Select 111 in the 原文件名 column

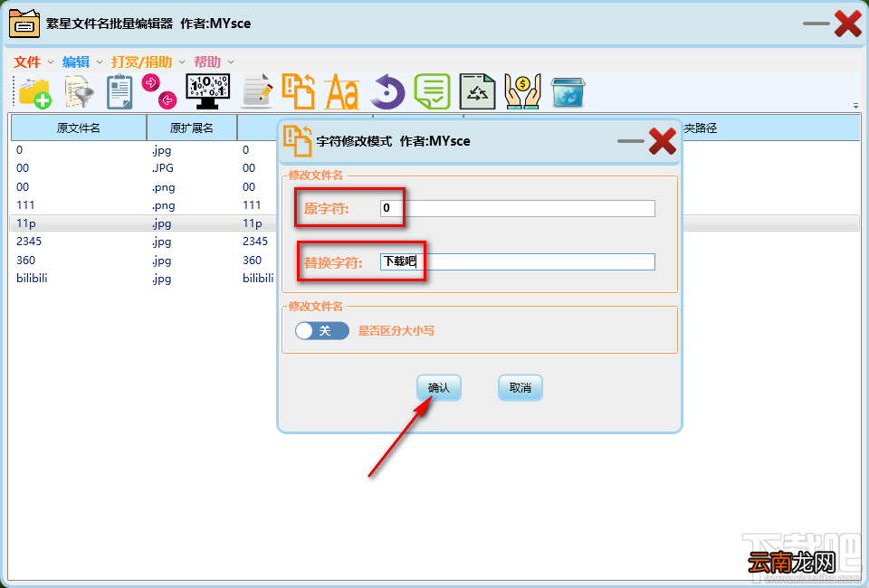tap(25, 204)
